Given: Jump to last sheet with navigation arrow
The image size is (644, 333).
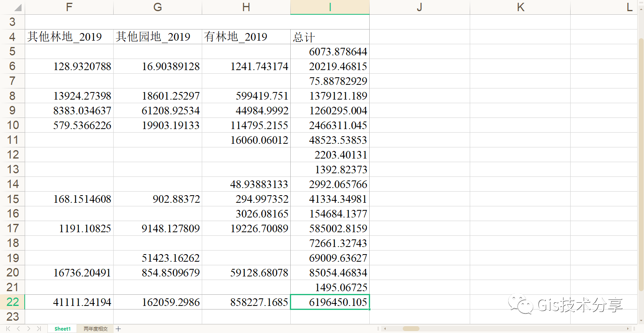Looking at the screenshot, I should (39, 329).
